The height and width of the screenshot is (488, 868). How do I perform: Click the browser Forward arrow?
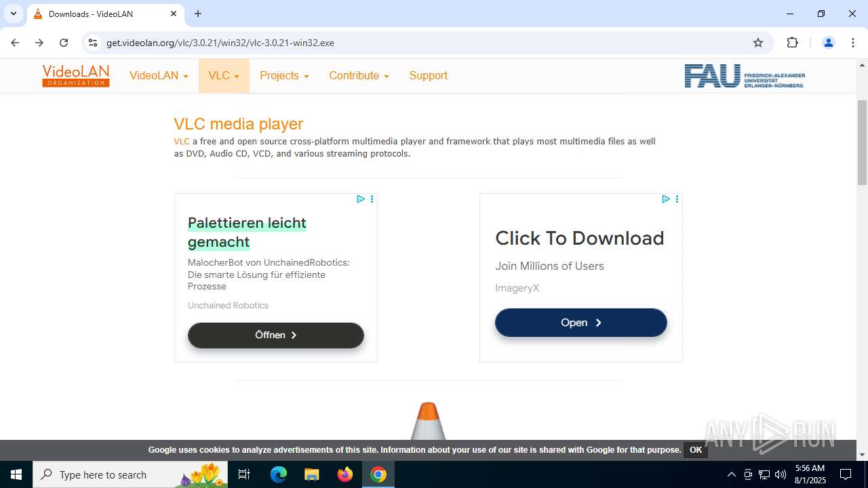coord(39,43)
